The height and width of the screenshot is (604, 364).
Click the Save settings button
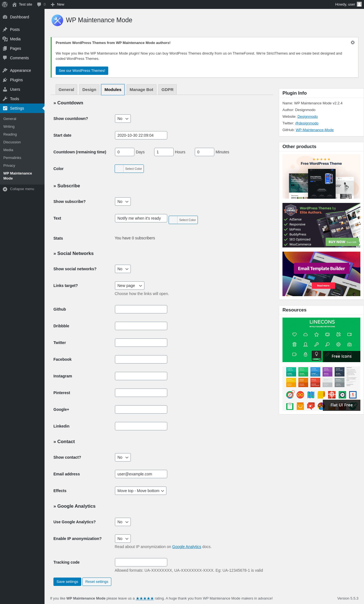click(x=67, y=582)
